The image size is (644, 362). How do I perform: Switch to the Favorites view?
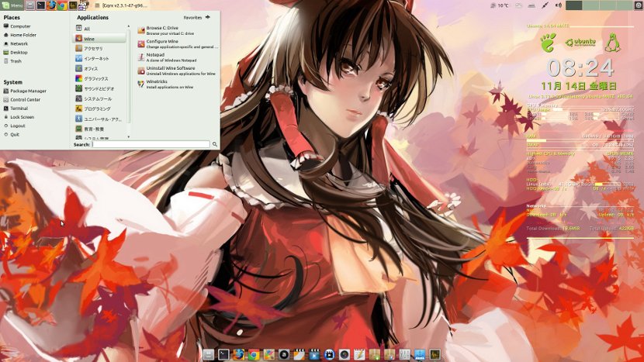pyautogui.click(x=197, y=17)
